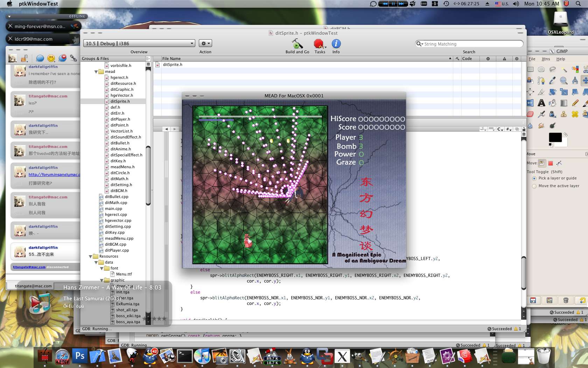Select 'Move the active layer' radio
Viewport: 588px width, 368px height.
pyautogui.click(x=534, y=186)
